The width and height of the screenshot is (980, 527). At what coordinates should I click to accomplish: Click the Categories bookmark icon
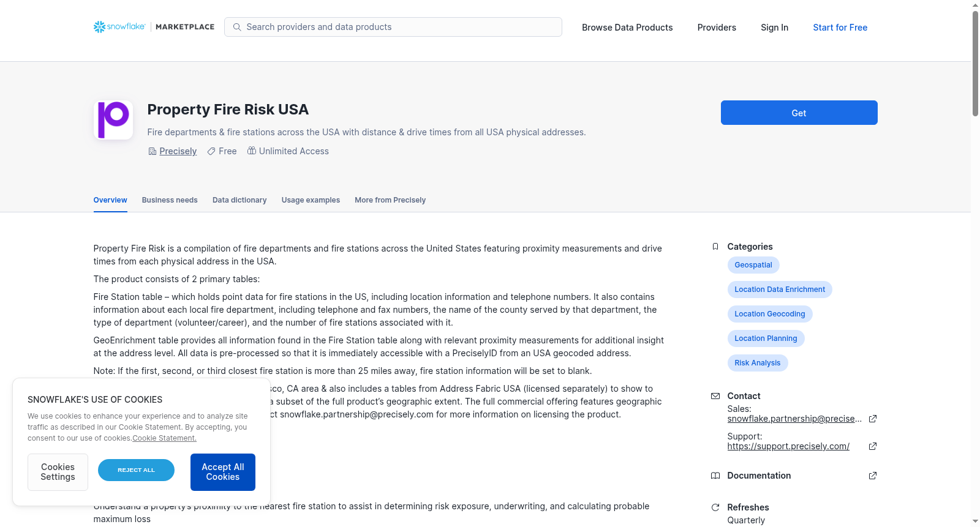[x=715, y=247]
